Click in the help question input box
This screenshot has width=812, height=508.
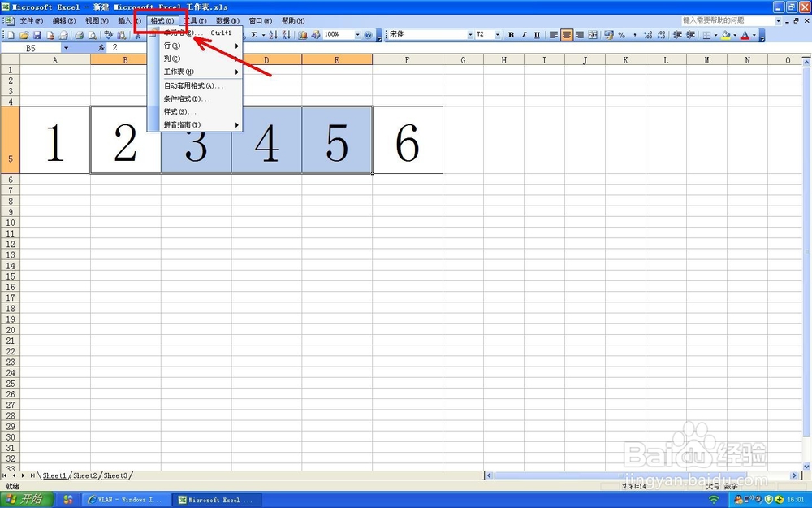(727, 21)
